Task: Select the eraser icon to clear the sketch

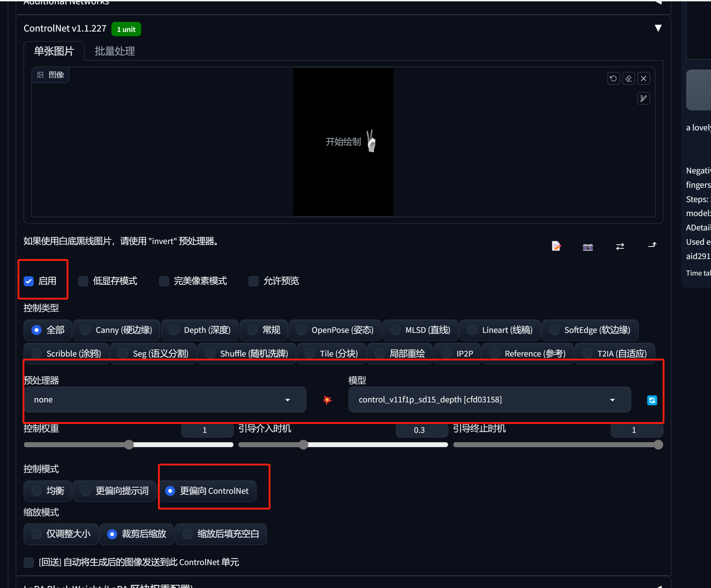Action: (629, 78)
